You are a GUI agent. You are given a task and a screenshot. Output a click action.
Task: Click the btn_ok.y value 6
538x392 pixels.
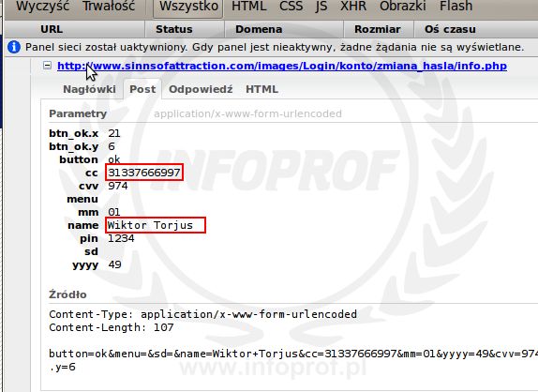pyautogui.click(x=112, y=146)
